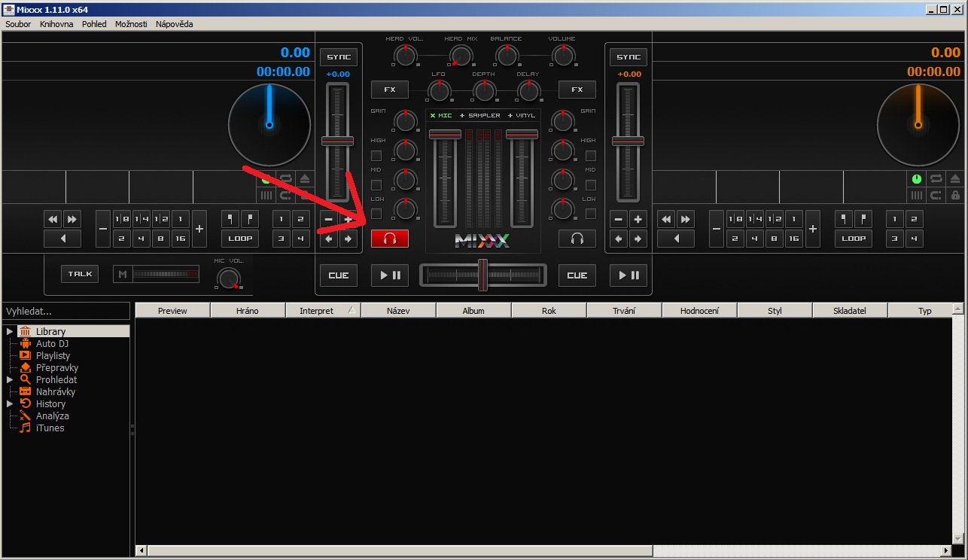Enable the left deck LOW kill checkbox

(x=376, y=214)
